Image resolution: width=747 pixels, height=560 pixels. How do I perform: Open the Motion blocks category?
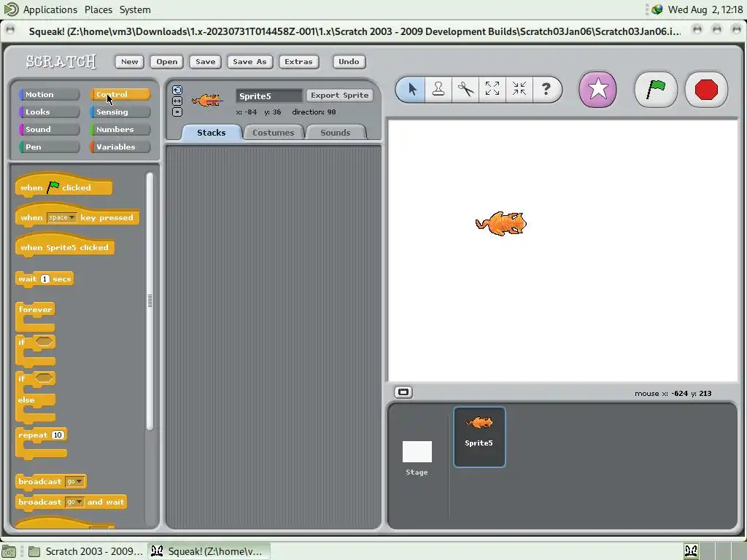(49, 94)
